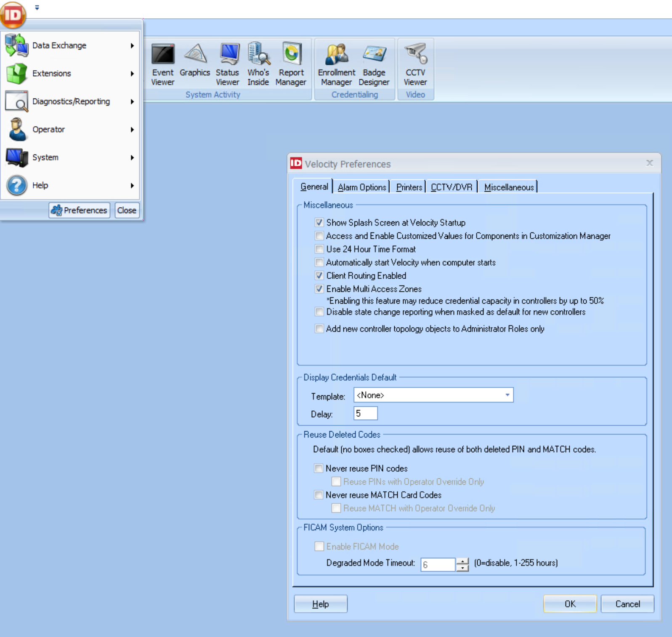Check Disable state change reporting when masked

pyautogui.click(x=319, y=312)
